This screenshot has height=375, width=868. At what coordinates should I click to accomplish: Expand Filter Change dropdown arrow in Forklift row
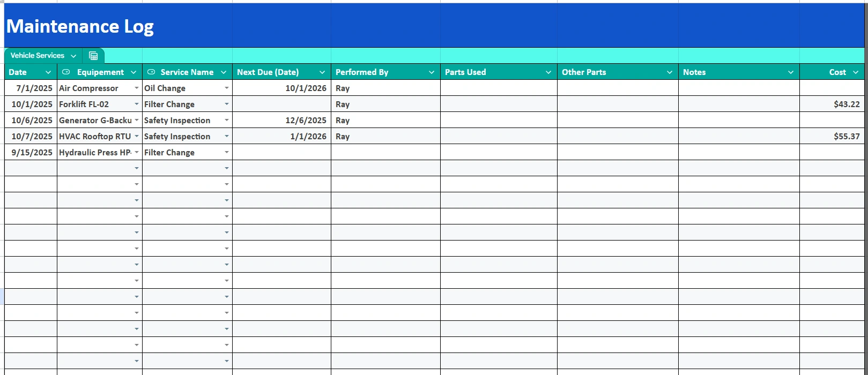[227, 104]
